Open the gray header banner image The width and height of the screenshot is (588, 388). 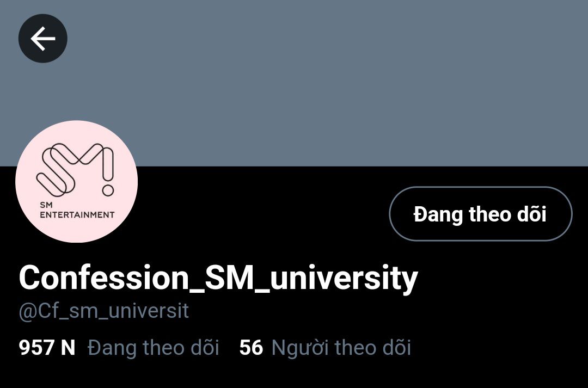pyautogui.click(x=294, y=83)
